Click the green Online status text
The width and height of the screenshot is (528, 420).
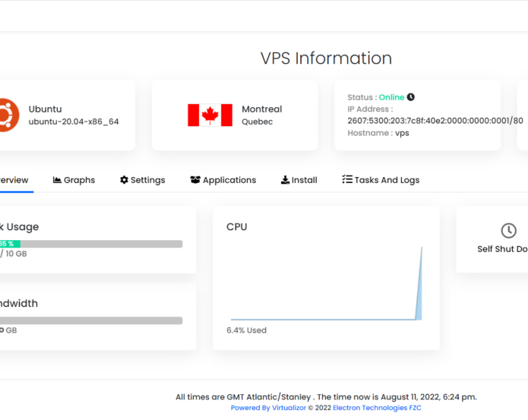(x=391, y=97)
